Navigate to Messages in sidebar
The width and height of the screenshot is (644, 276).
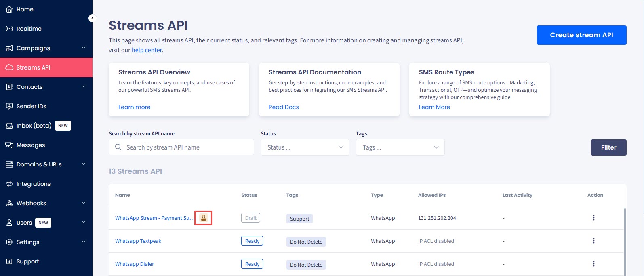point(46,145)
